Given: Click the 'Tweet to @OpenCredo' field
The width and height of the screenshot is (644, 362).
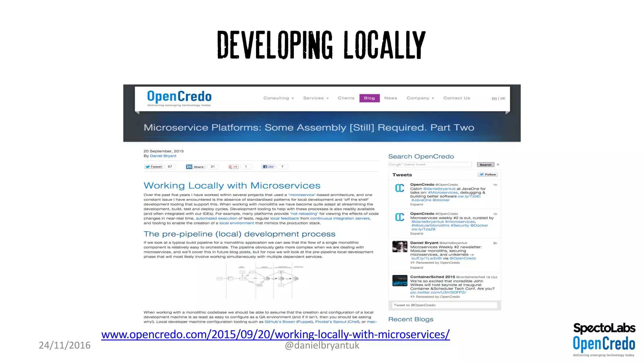Looking at the screenshot, I should coord(445,305).
